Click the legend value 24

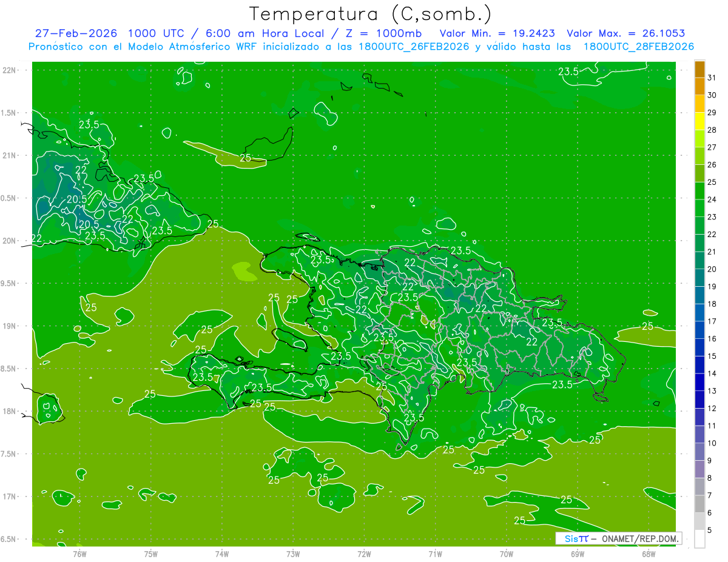pyautogui.click(x=712, y=199)
